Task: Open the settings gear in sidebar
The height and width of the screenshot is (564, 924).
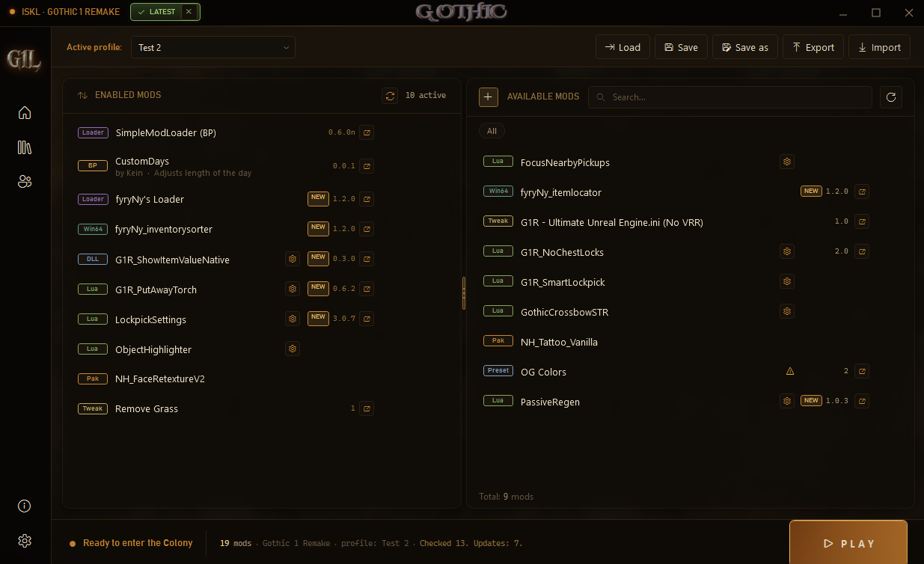Action: [x=25, y=540]
